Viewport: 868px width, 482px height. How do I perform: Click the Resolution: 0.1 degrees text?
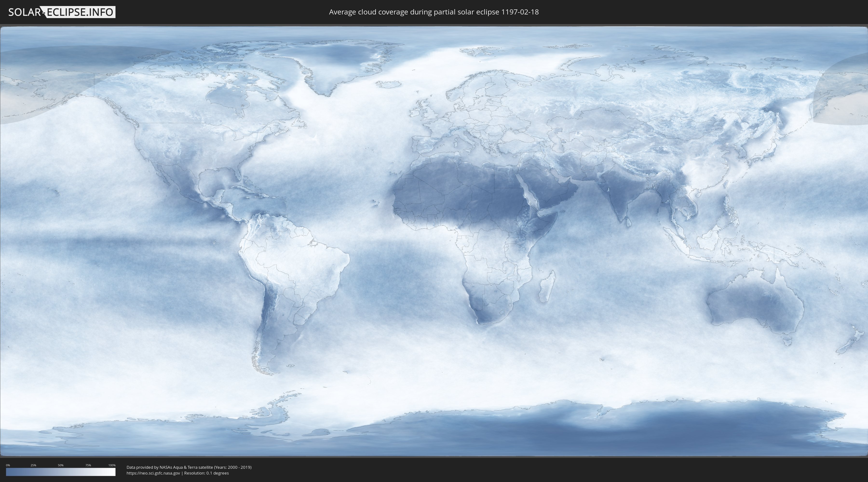tap(206, 473)
